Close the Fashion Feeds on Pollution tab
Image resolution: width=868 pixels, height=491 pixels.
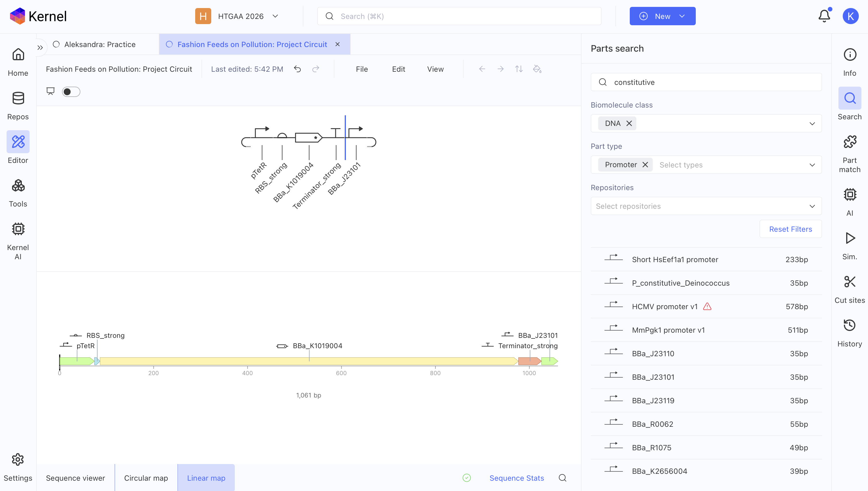click(x=338, y=44)
